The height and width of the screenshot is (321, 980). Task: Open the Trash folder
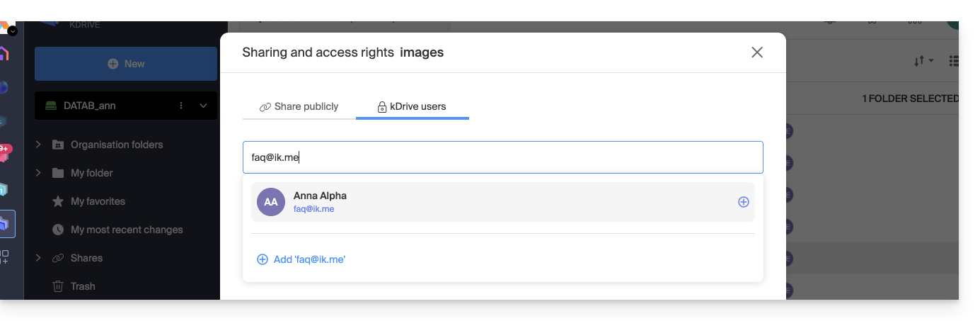[x=82, y=286]
